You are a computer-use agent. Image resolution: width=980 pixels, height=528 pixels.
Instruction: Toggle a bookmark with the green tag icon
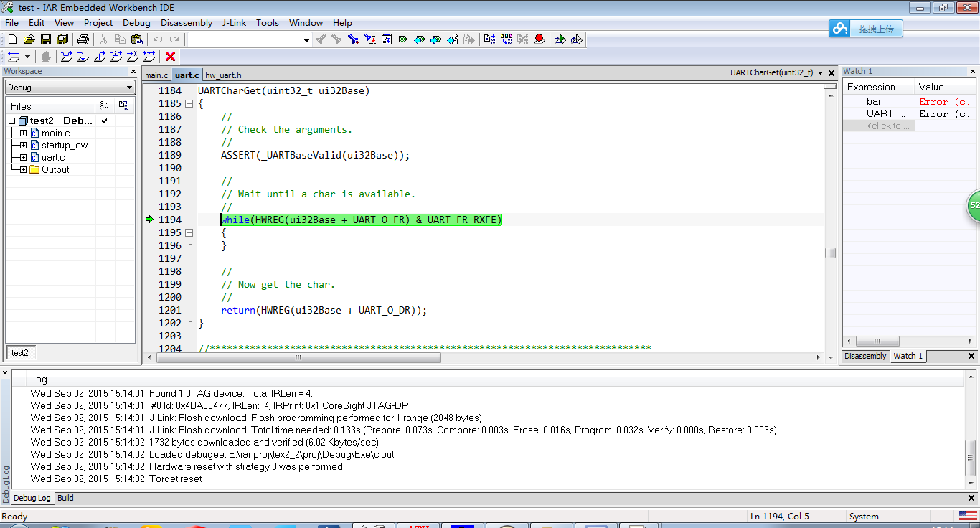[x=403, y=39]
